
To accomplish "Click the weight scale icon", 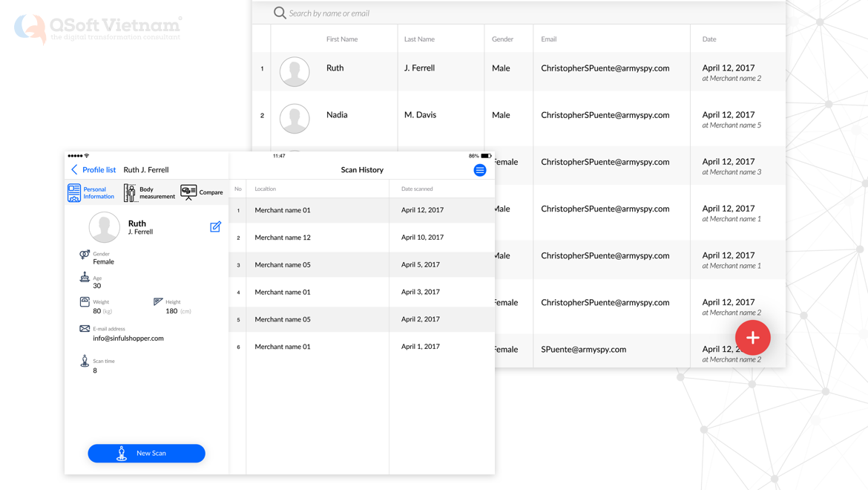I will tap(84, 301).
